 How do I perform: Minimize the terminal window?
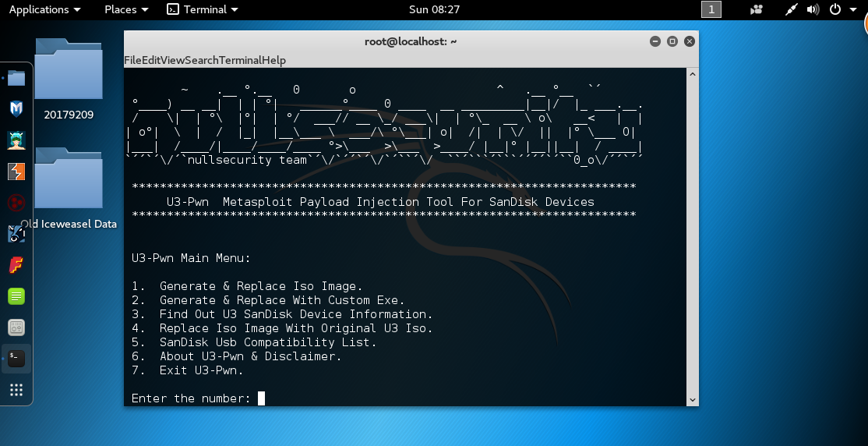click(655, 41)
